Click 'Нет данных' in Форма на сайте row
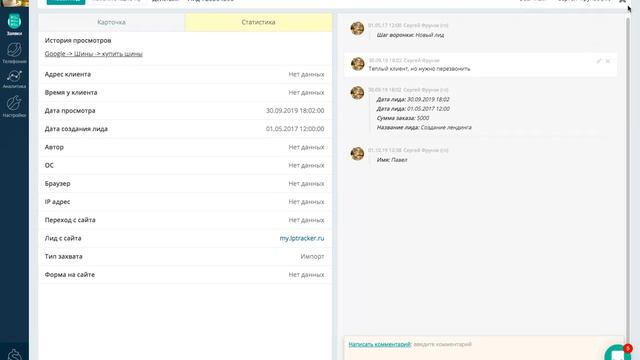640x360 pixels. [x=306, y=275]
